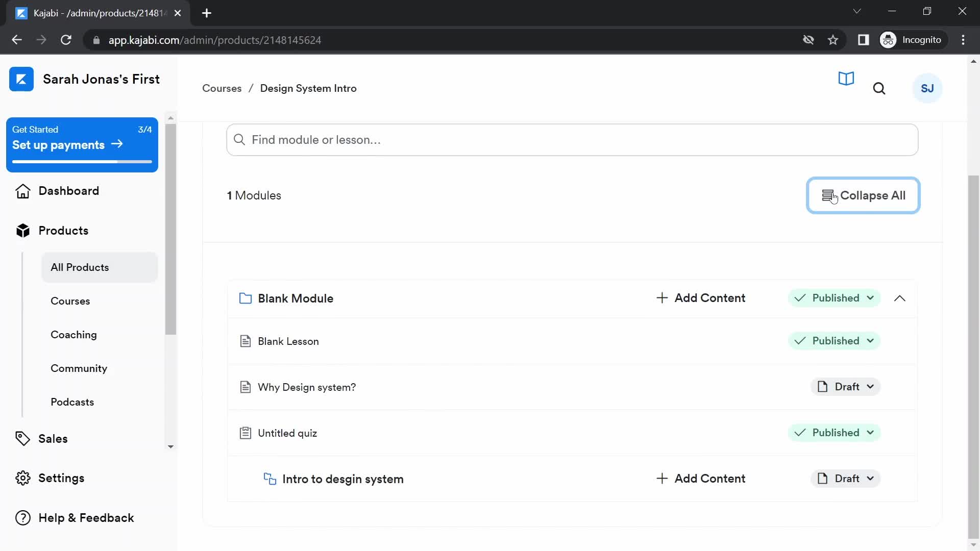Collapse Blank Module with the chevron

coord(899,298)
